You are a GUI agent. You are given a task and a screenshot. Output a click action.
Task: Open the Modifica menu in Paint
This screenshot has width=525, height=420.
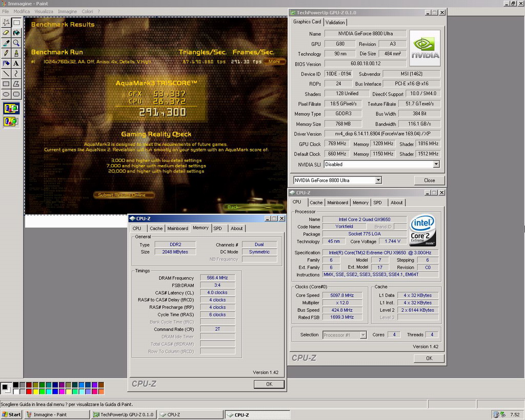(22, 11)
